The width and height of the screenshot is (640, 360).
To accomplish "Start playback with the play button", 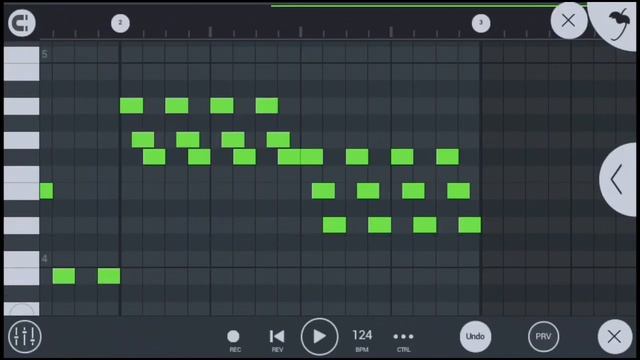I will [x=319, y=337].
